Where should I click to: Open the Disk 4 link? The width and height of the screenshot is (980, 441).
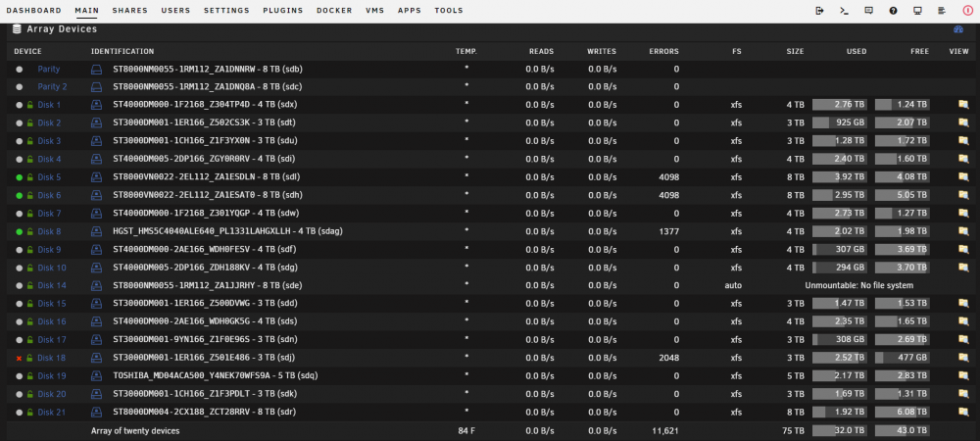(x=49, y=160)
